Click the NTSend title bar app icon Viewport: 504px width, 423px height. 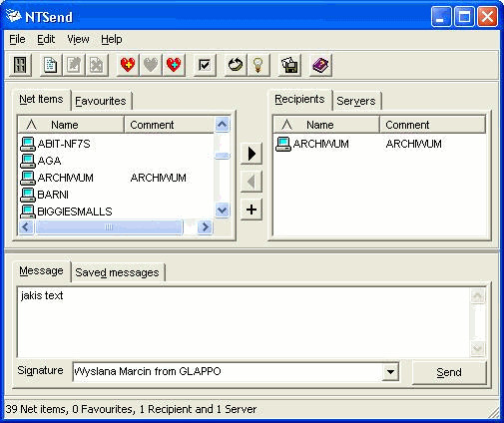click(14, 16)
